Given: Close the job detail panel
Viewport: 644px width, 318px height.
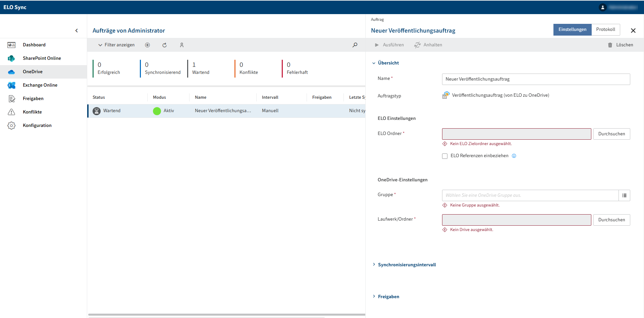Looking at the screenshot, I should [x=633, y=31].
